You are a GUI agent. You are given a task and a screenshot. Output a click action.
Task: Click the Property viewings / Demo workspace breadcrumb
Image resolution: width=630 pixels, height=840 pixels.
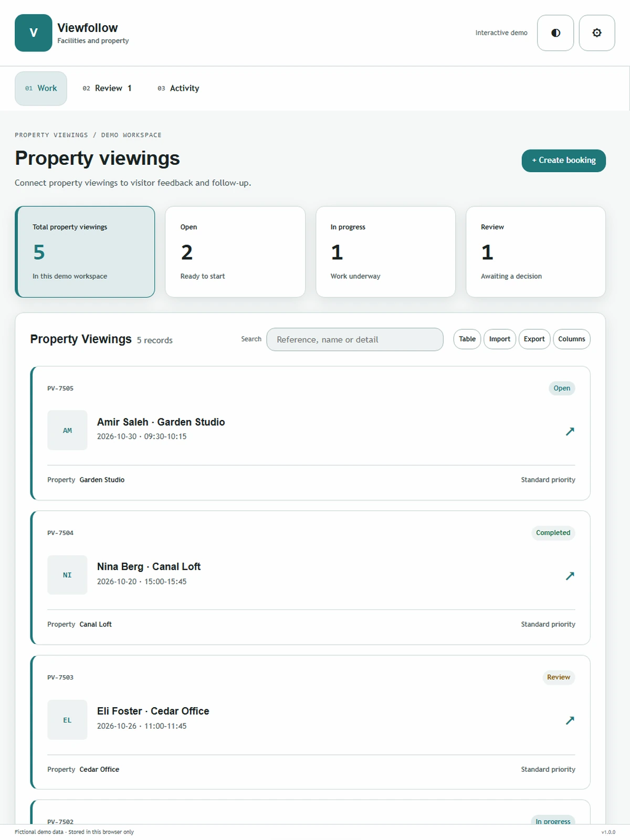pos(88,135)
